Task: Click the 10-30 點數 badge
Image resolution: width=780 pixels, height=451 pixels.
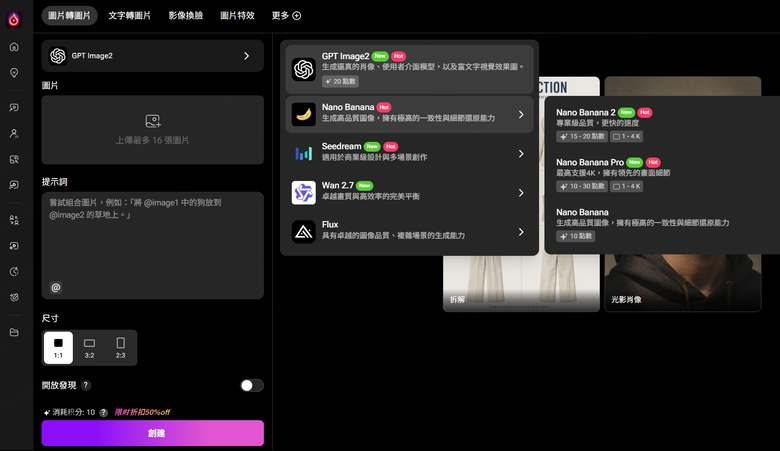Action: click(582, 186)
